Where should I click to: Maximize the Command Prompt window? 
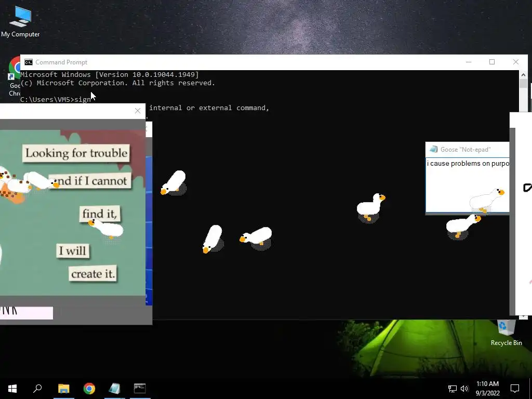[492, 62]
